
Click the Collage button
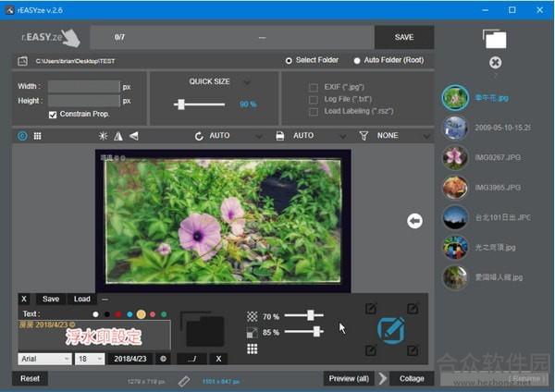pyautogui.click(x=412, y=378)
